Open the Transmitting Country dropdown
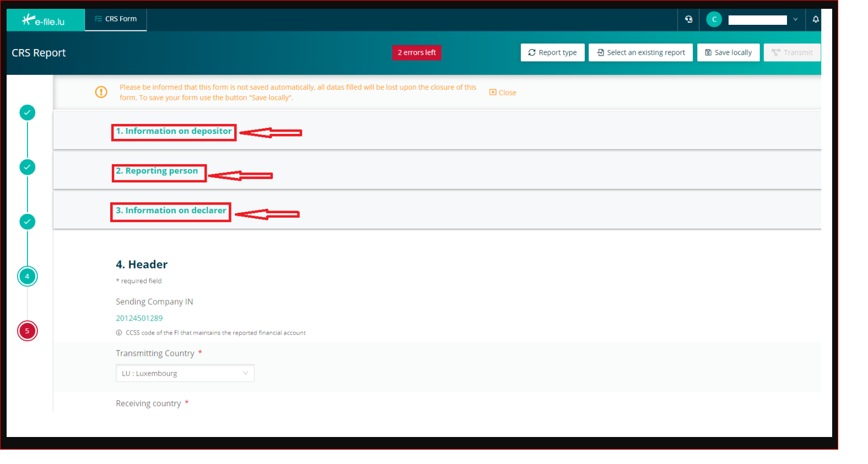Image resolution: width=868 pixels, height=464 pixels. click(185, 373)
